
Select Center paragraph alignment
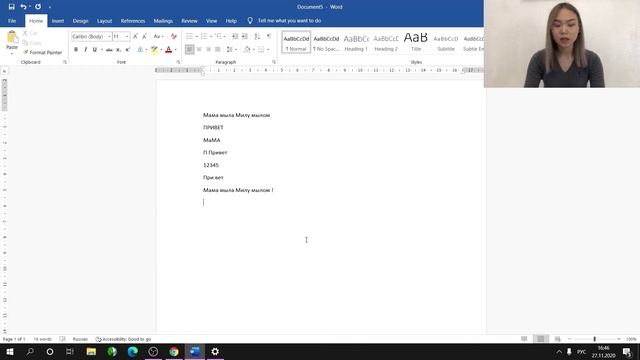(199, 50)
